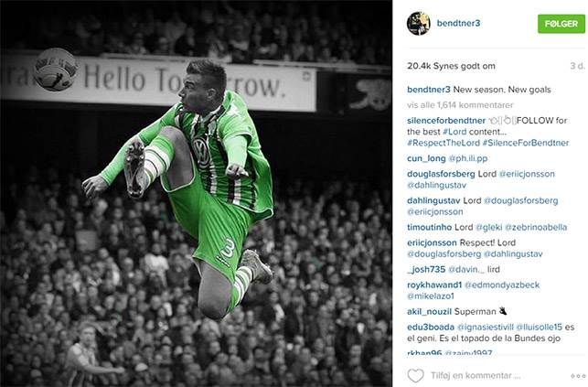The width and height of the screenshot is (588, 387).
Task: Click the 20.4k Synes godt om likes count
Action: click(x=451, y=66)
